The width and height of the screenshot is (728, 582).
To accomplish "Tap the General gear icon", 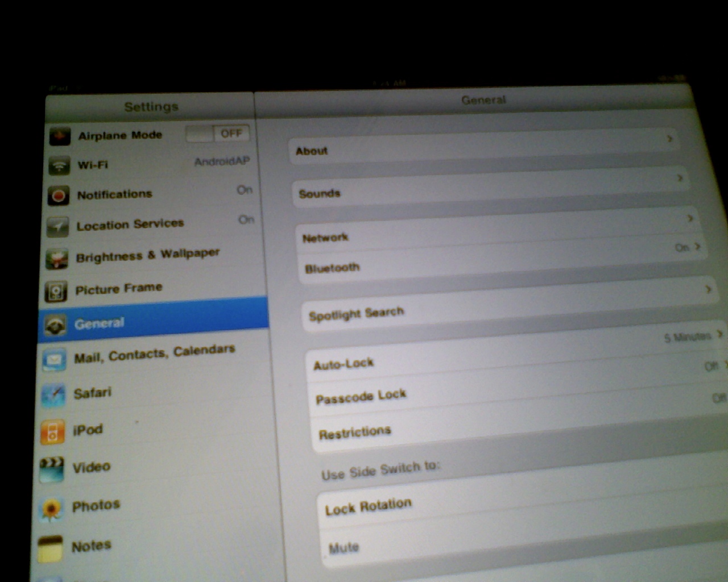I will tap(55, 325).
